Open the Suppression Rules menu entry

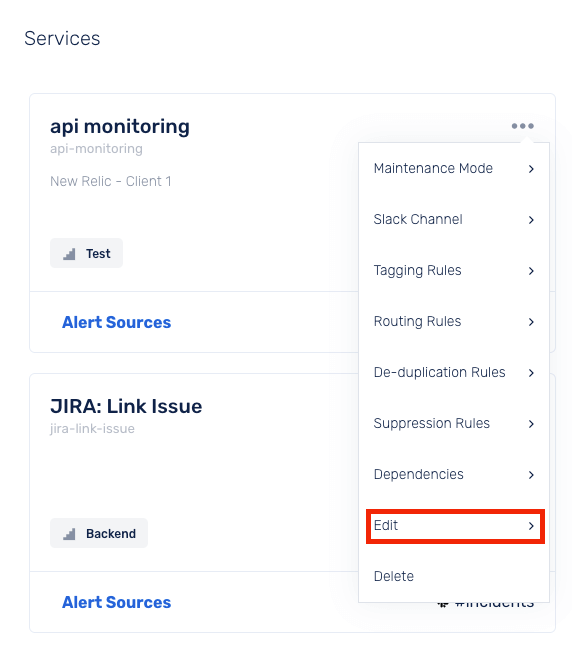point(454,424)
